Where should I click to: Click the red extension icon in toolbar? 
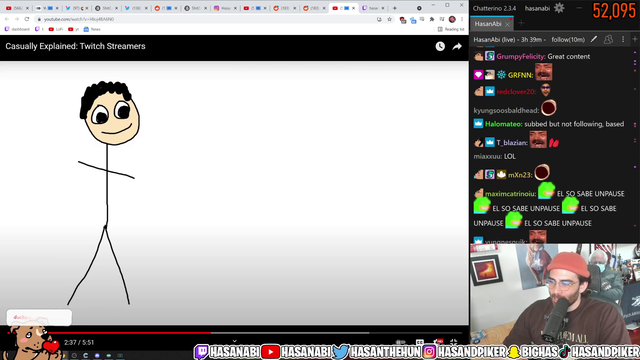tap(403, 20)
